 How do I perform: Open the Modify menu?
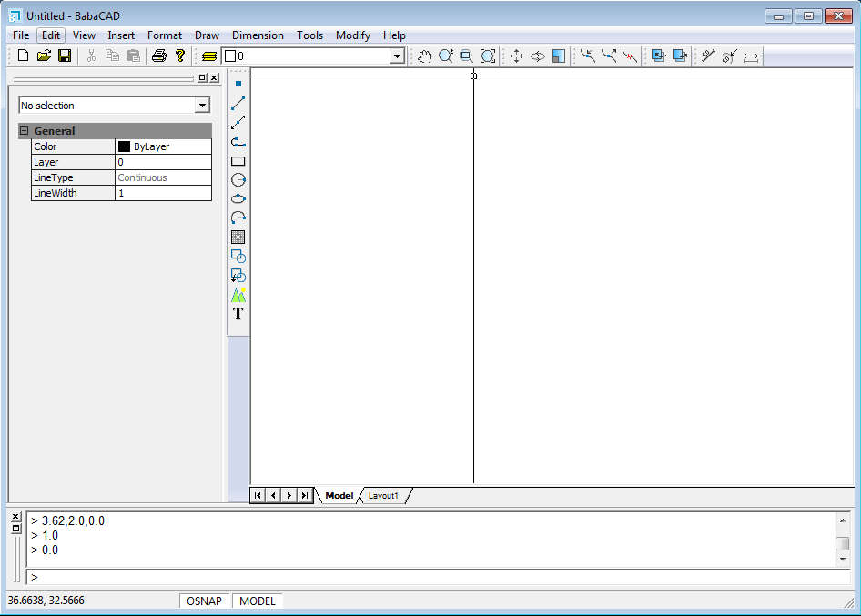(x=352, y=35)
